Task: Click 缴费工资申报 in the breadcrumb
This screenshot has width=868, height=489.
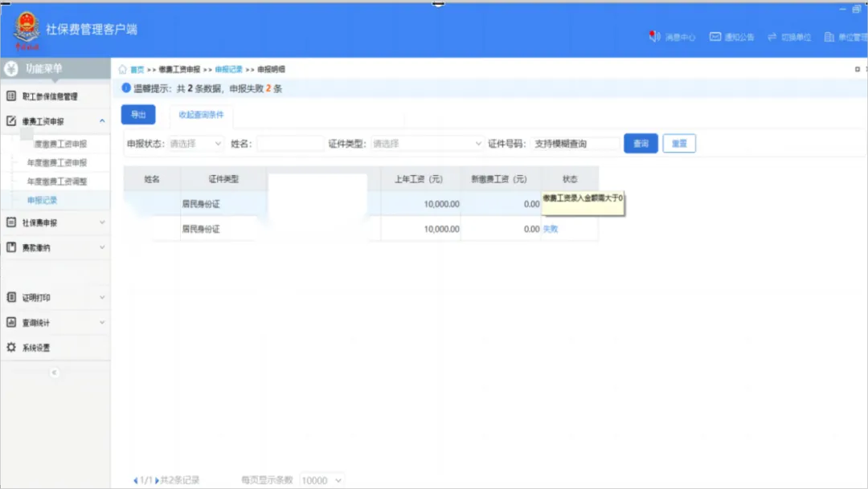Action: (179, 69)
